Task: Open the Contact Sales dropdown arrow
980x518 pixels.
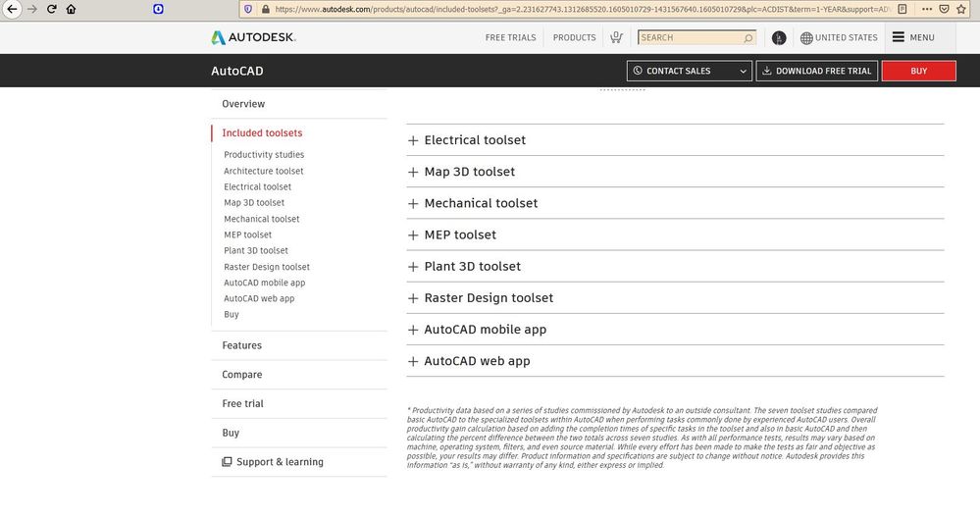Action: pos(744,72)
